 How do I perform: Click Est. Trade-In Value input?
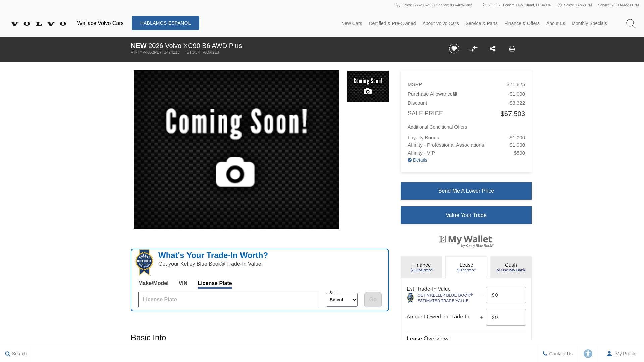pyautogui.click(x=506, y=295)
